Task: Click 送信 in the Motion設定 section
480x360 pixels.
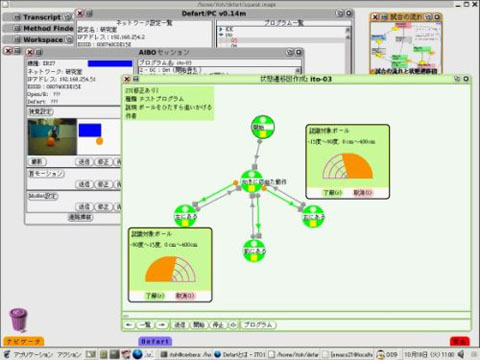Action: [x=84, y=207]
